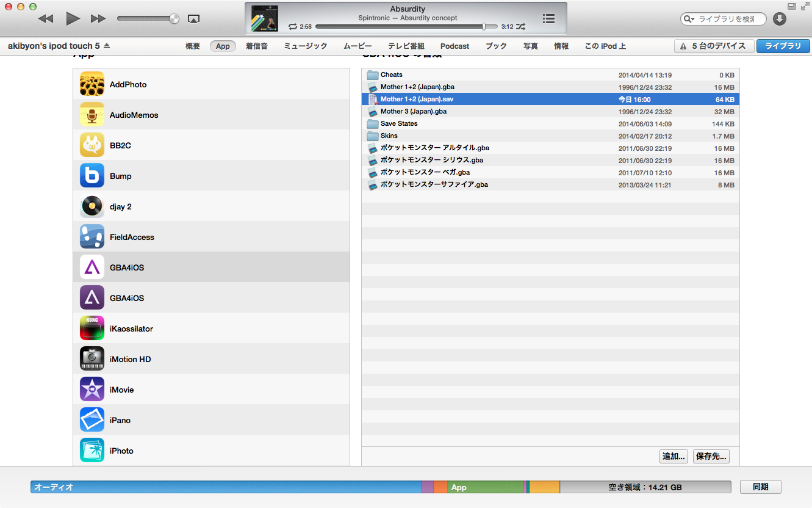
Task: Open the ムービー tab
Action: (357, 46)
